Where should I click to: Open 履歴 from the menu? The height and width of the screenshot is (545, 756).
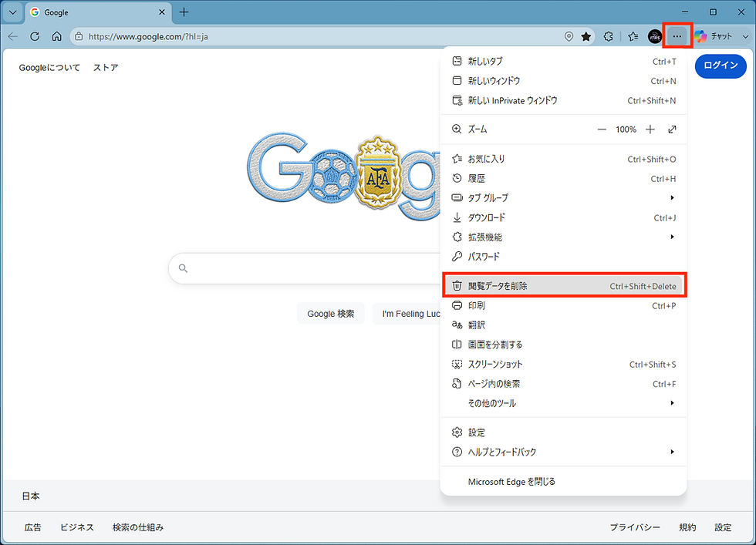[x=563, y=179]
